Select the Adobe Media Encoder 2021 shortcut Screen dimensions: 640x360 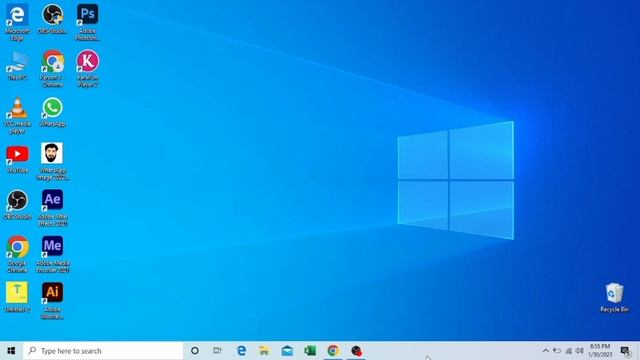click(x=52, y=255)
